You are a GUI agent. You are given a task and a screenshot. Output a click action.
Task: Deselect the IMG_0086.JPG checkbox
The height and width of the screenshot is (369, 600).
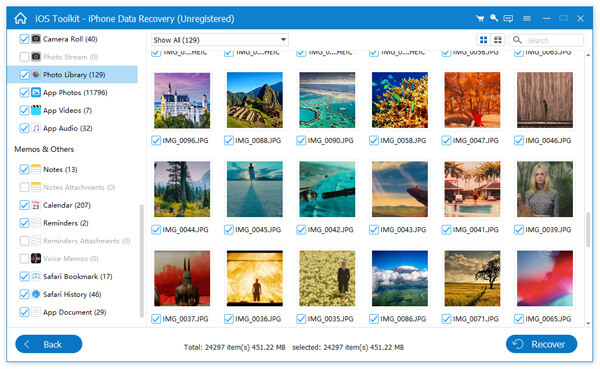point(374,319)
